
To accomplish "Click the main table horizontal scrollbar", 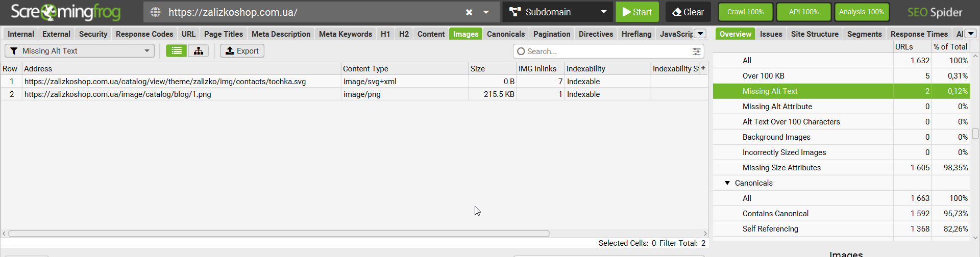I will tap(279, 234).
